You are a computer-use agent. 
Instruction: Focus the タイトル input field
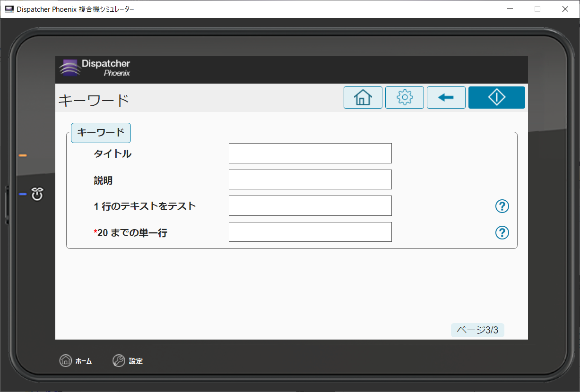(310, 153)
